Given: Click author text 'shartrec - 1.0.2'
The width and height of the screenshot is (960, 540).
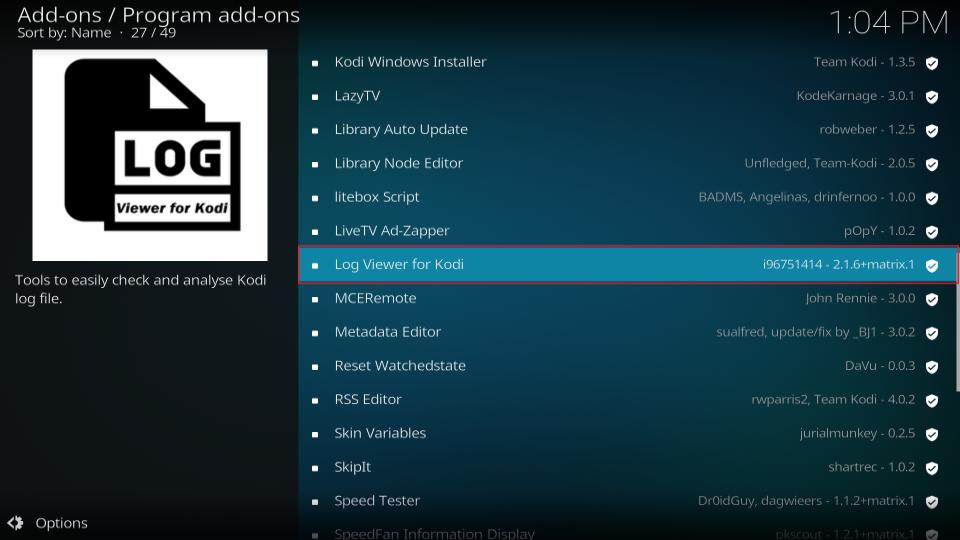Looking at the screenshot, I should (872, 467).
